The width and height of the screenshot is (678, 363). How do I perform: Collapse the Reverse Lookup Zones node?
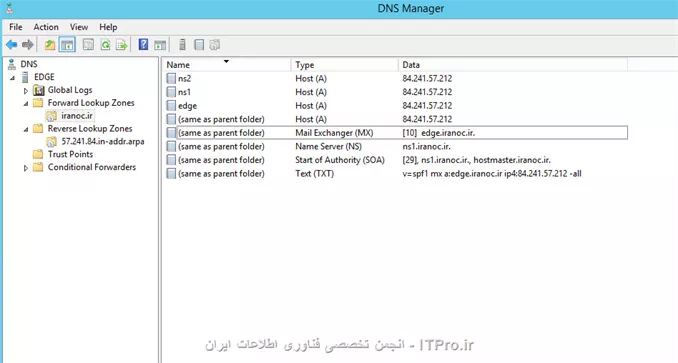(26, 129)
